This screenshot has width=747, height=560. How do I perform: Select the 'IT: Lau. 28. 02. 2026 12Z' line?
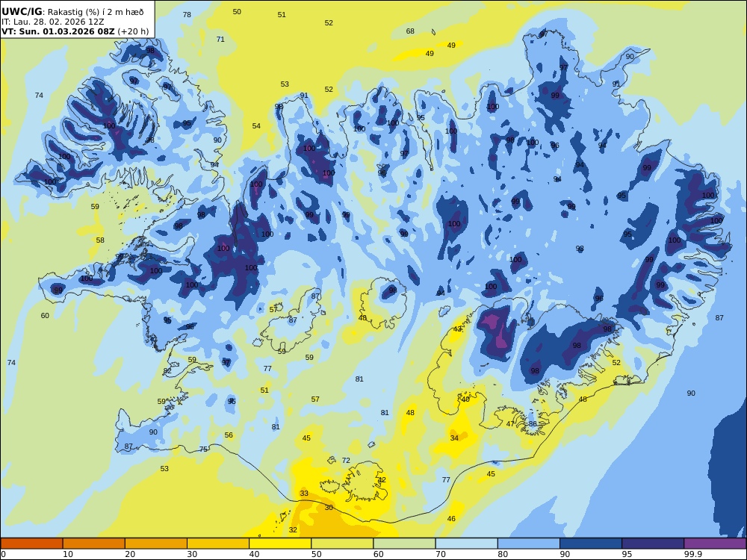53,22
